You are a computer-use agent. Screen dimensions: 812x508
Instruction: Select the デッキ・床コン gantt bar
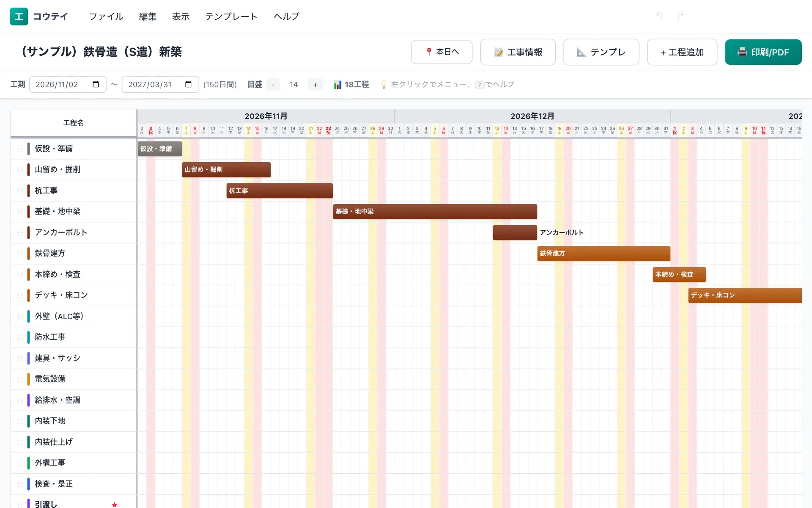click(x=745, y=295)
